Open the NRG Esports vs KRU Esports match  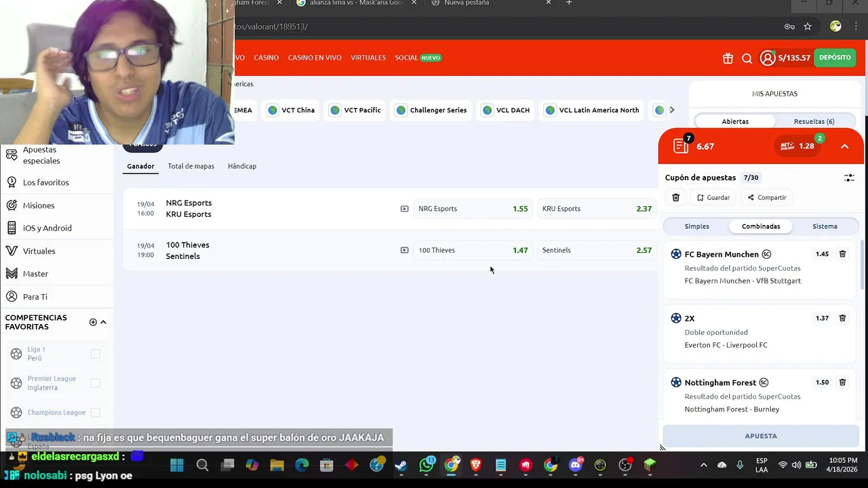(x=189, y=209)
